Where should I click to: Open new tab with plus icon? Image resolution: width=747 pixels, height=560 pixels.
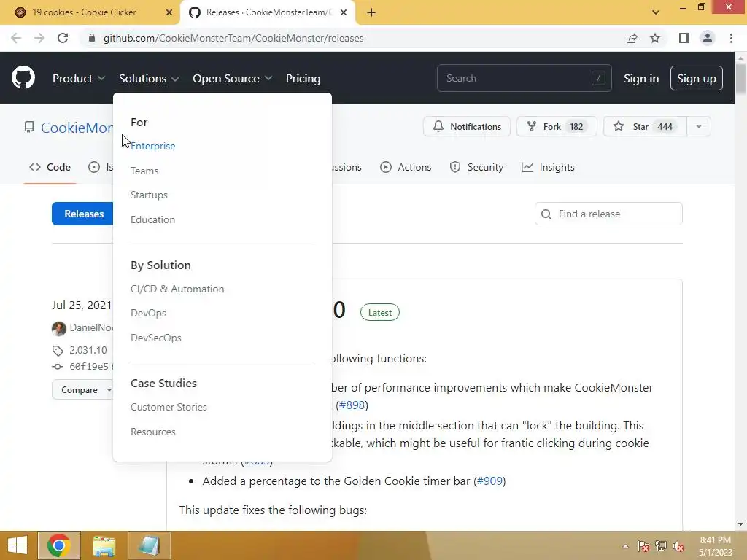(x=371, y=12)
